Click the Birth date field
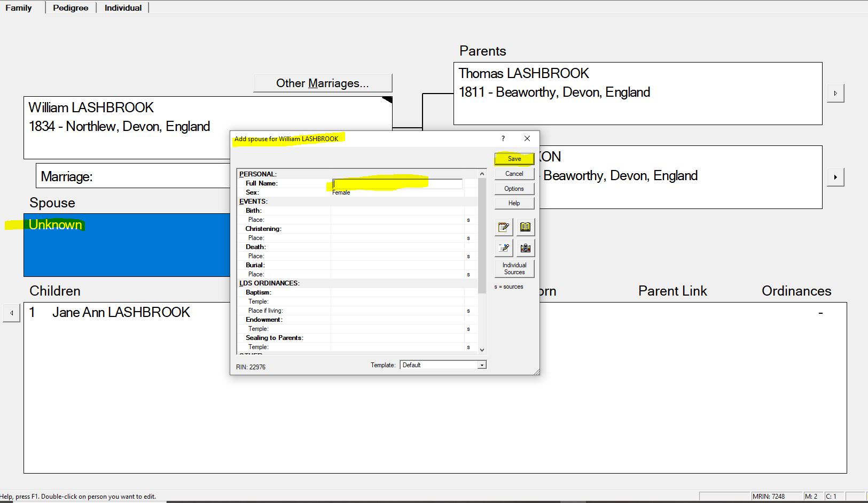Viewport: 868px width, 503px height. tap(397, 211)
